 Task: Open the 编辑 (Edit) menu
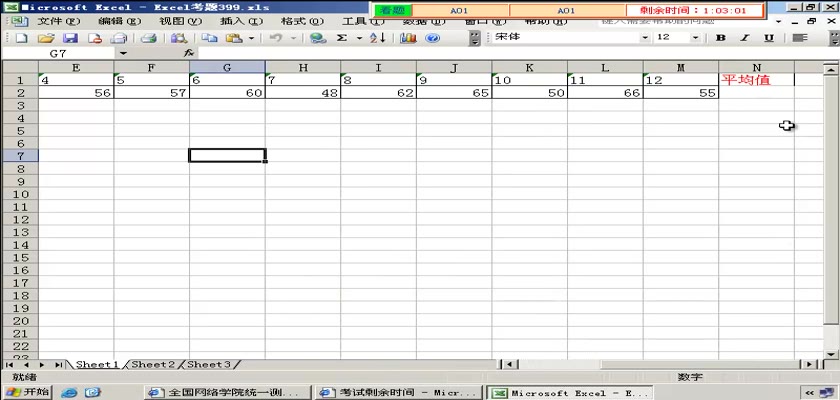[x=119, y=21]
